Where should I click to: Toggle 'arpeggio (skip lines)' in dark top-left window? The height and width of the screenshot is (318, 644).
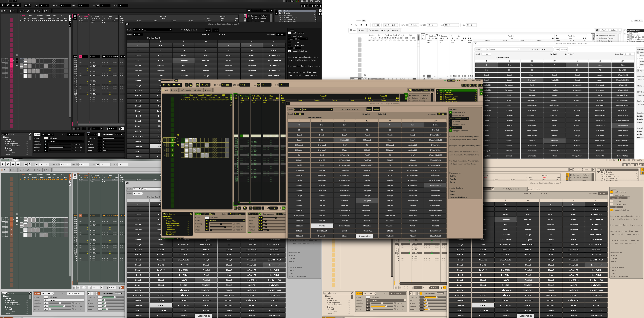[x=290, y=51]
